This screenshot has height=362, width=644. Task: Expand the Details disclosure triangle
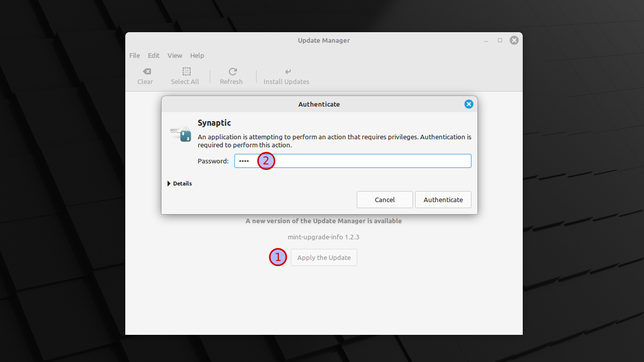pos(169,184)
